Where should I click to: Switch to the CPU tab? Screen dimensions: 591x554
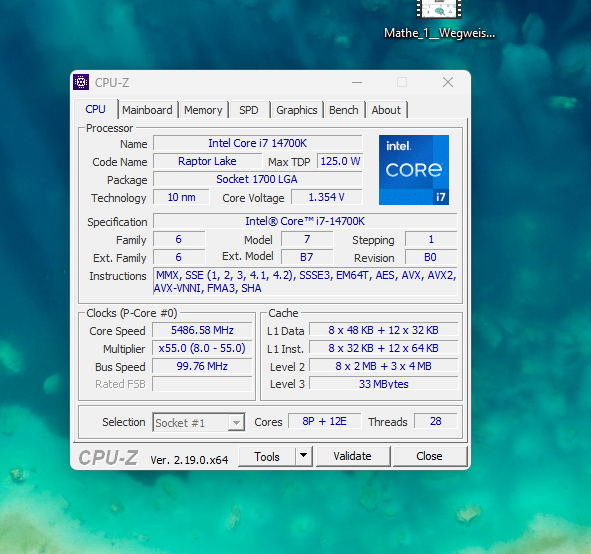click(x=95, y=109)
